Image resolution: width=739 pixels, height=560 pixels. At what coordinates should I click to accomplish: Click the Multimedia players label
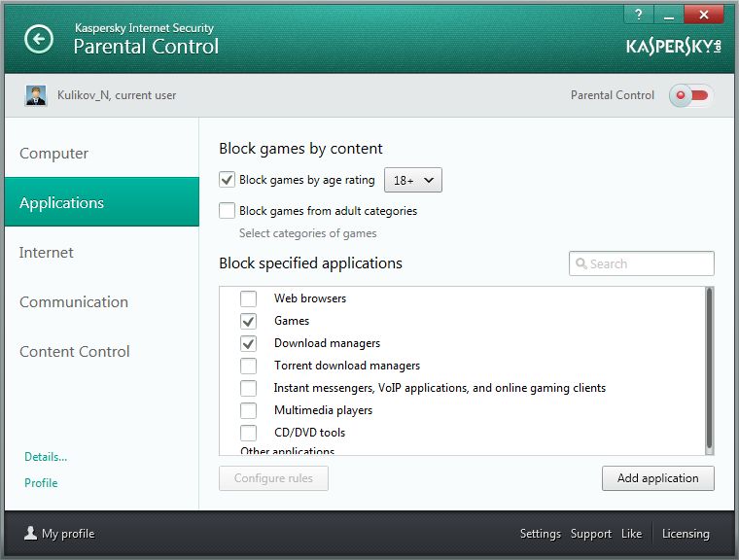click(x=323, y=410)
